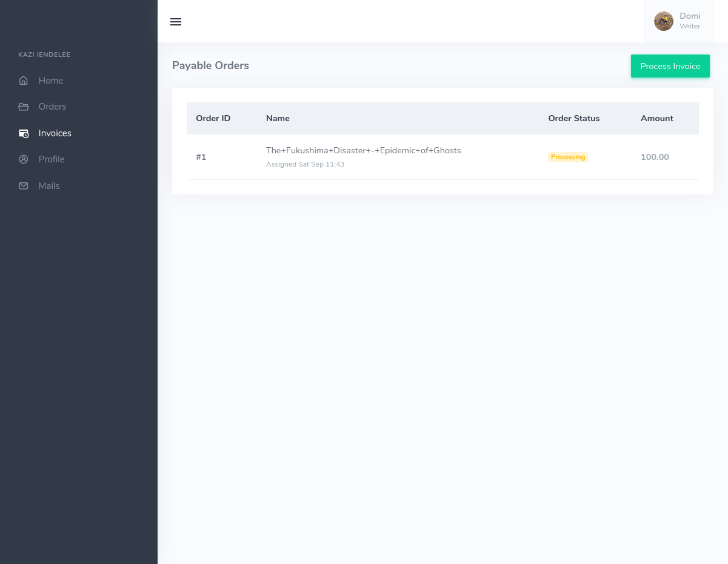
Task: Open the Mails menu label
Action: pos(49,186)
